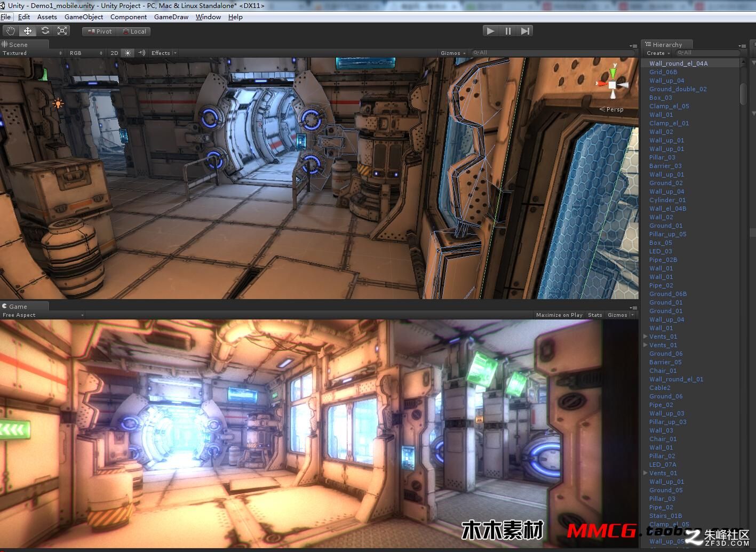
Task: Expand Vents_01 above Ground_06
Action: (x=646, y=345)
